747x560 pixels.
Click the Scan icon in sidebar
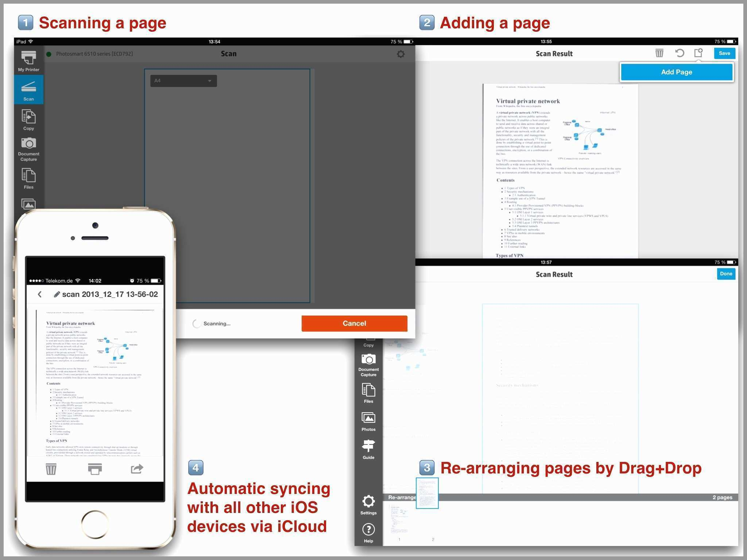tap(29, 91)
